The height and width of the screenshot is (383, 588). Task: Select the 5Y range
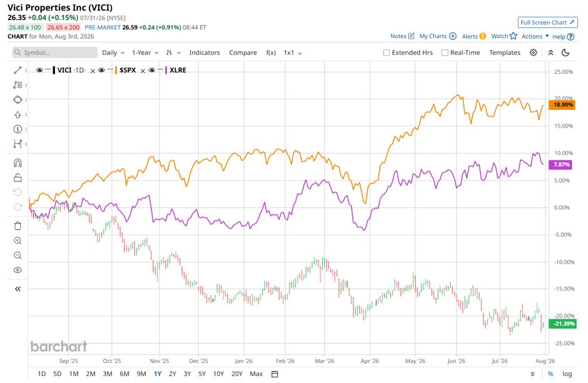tap(202, 374)
